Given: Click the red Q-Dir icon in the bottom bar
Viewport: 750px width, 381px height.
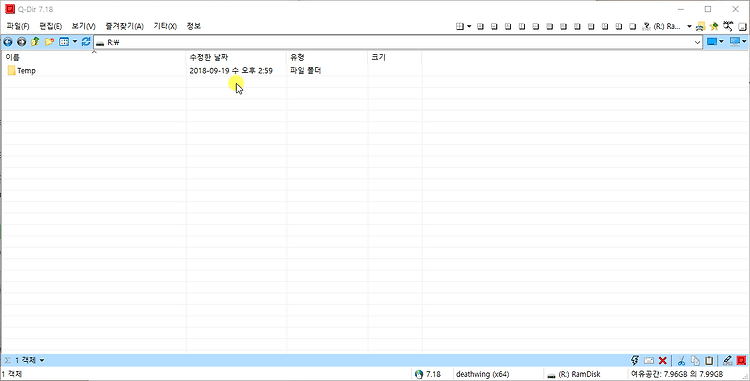Looking at the screenshot, I should coord(741,360).
